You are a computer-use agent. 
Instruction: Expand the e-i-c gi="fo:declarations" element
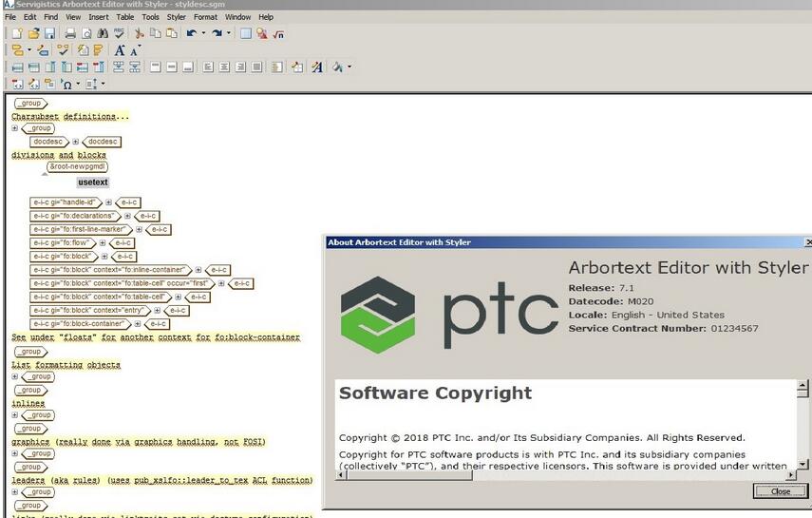[x=127, y=216]
